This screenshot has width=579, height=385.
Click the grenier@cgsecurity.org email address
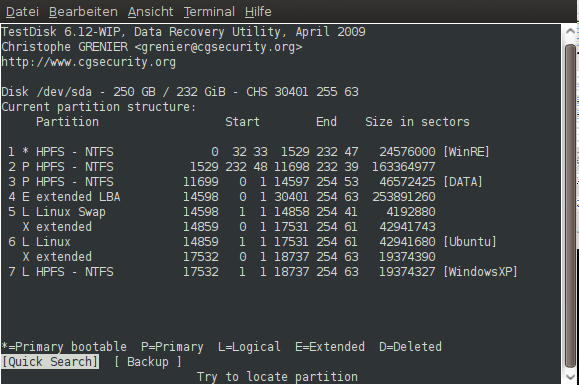click(x=218, y=47)
